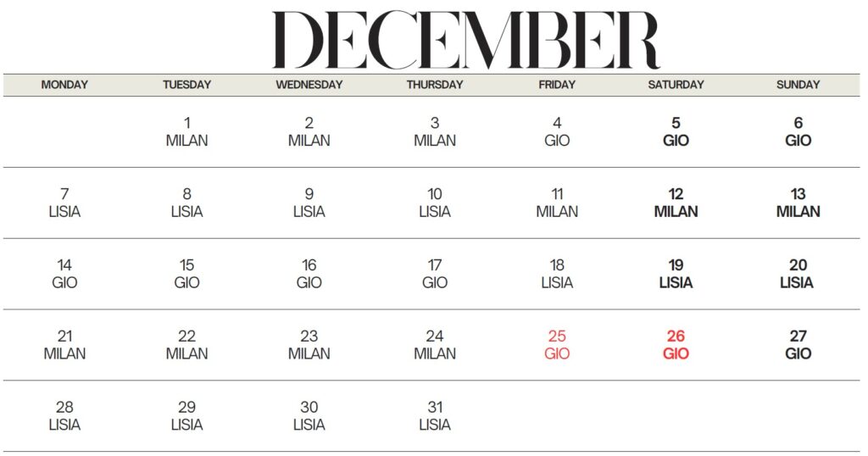Select December 4 GIO entry
The image size is (868, 456).
pos(557,132)
